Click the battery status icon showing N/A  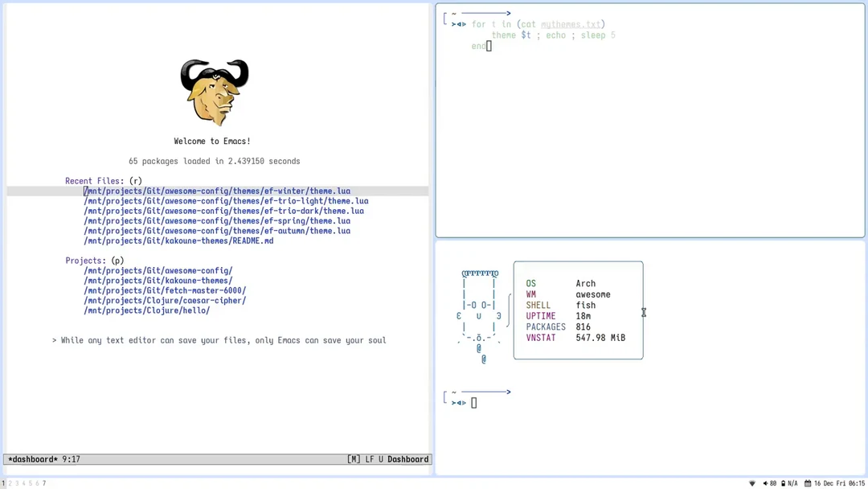click(786, 483)
